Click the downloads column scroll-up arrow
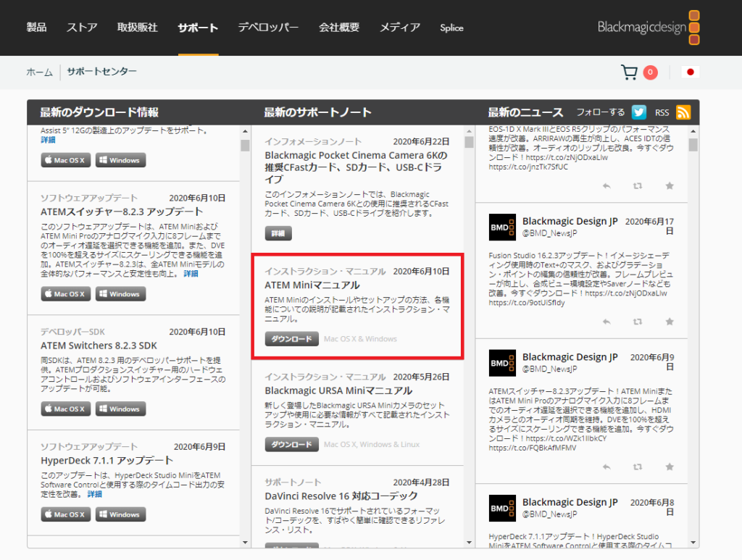This screenshot has width=742, height=560. point(245,131)
